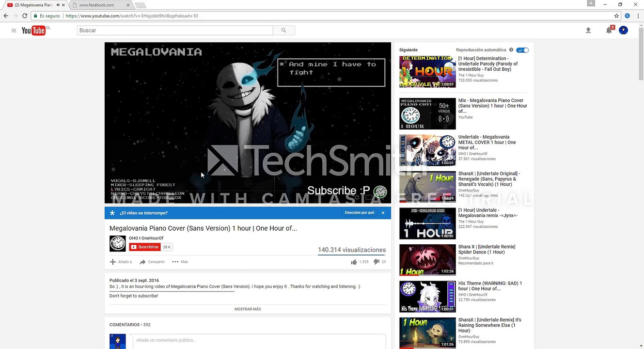Go to YouTube home via logo
This screenshot has height=349, width=644.
coord(33,31)
